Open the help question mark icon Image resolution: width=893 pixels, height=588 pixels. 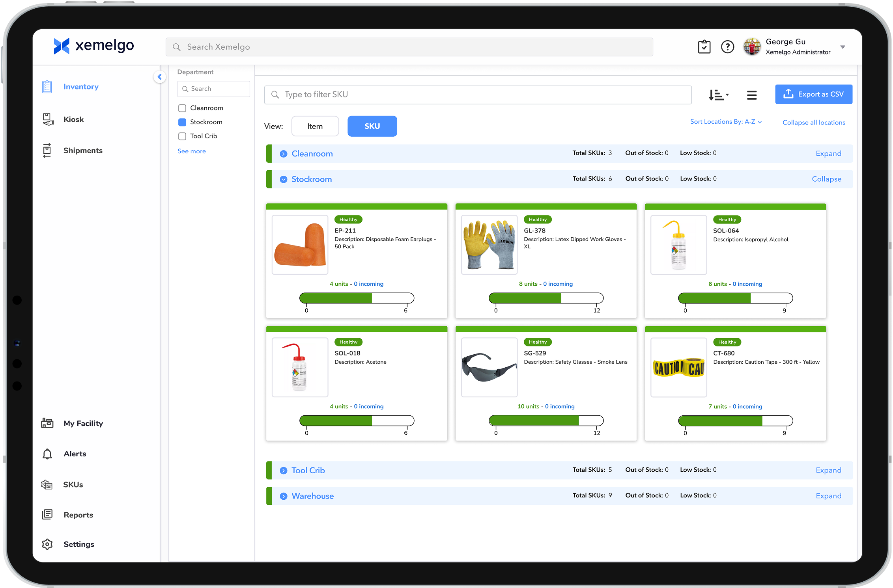pyautogui.click(x=727, y=47)
